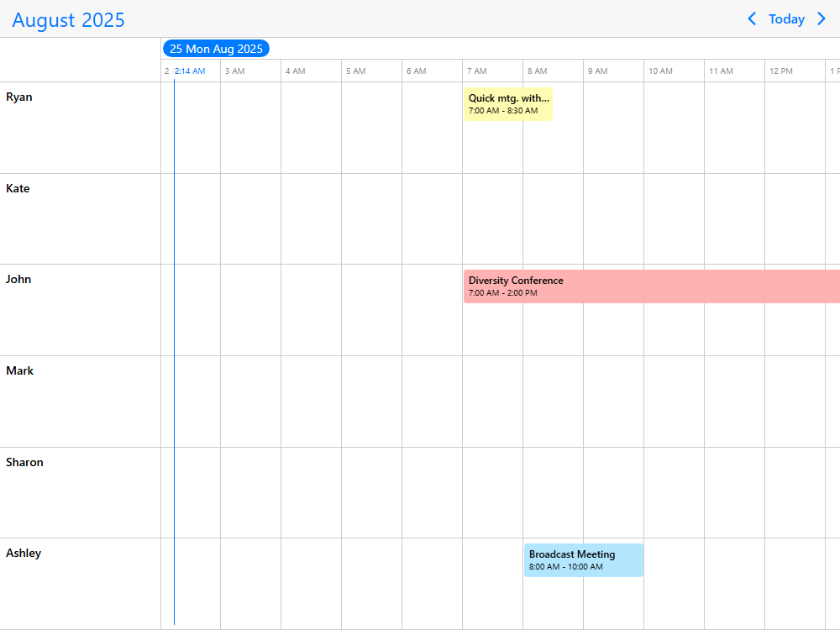Jump to Today
Viewport: 840px width, 630px height.
tap(786, 19)
